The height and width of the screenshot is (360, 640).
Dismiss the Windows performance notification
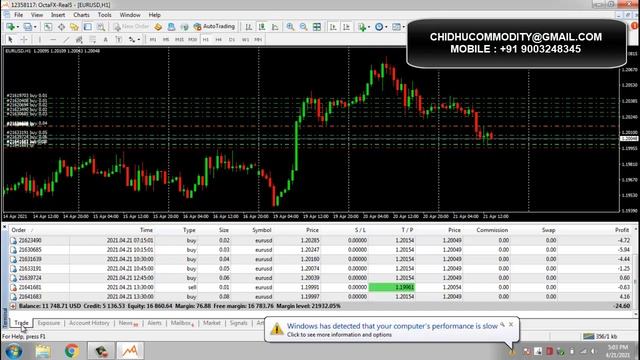pyautogui.click(x=511, y=324)
